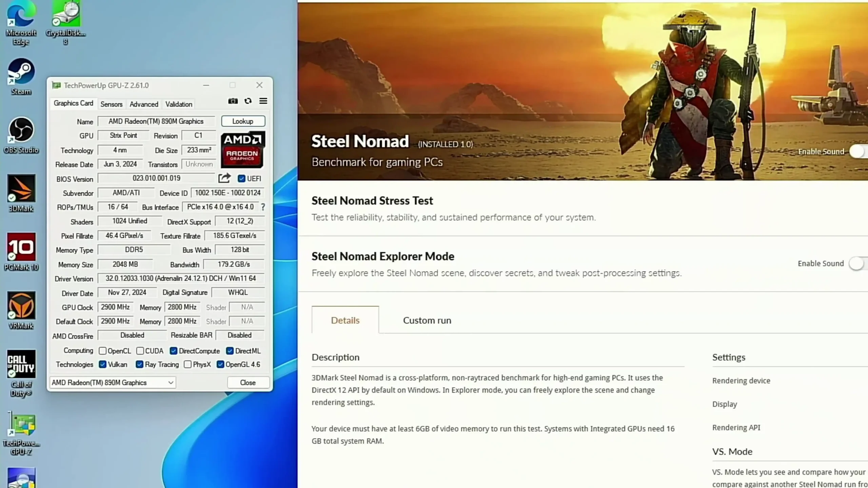Switch to the Advanced tab
Viewport: 868px width, 488px height.
coord(144,104)
